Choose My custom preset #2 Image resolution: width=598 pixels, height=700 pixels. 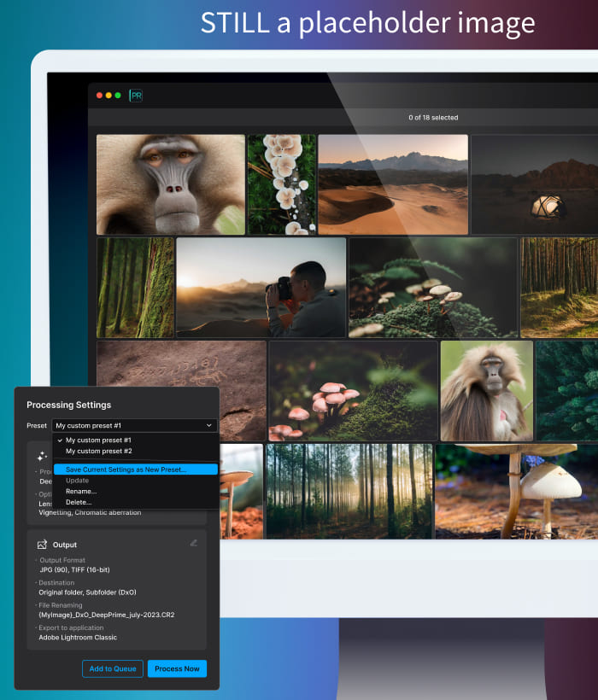98,451
